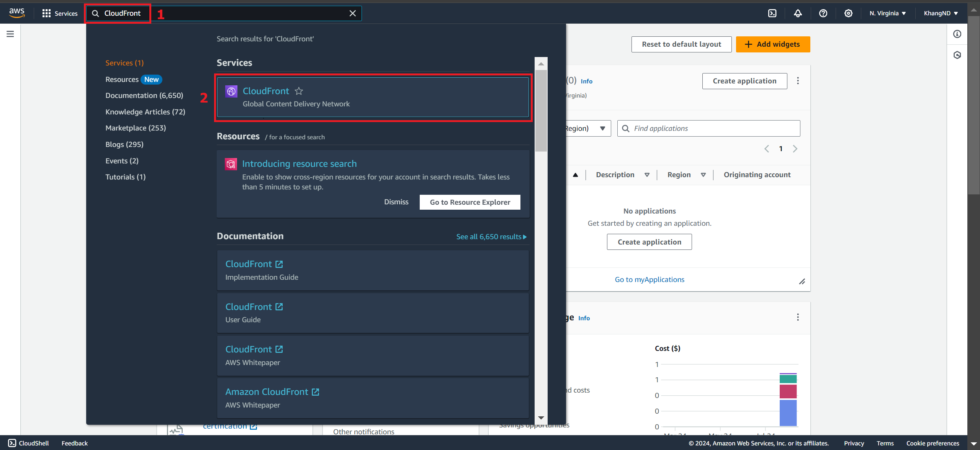Click Originating account column header
This screenshot has width=980, height=450.
(757, 175)
